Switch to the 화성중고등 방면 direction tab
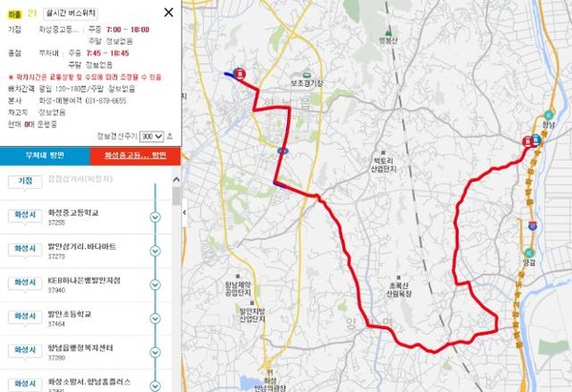 point(135,155)
